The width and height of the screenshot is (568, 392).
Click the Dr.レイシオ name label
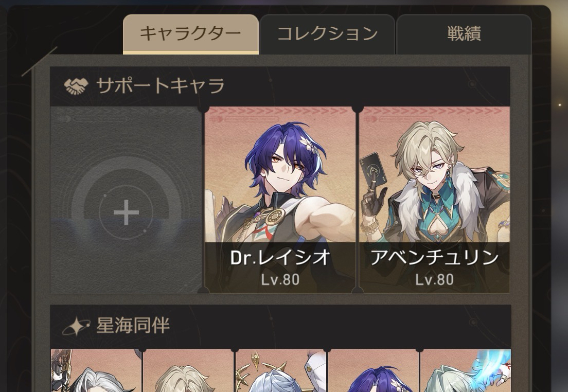click(280, 258)
